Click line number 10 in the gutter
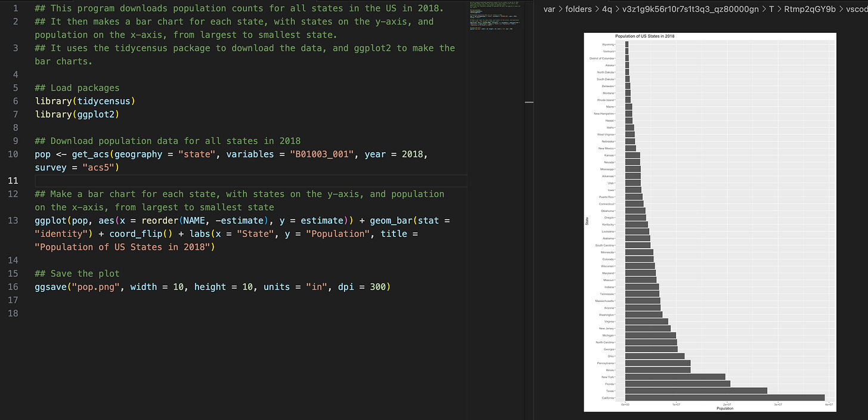The width and height of the screenshot is (868, 420). pos(12,154)
